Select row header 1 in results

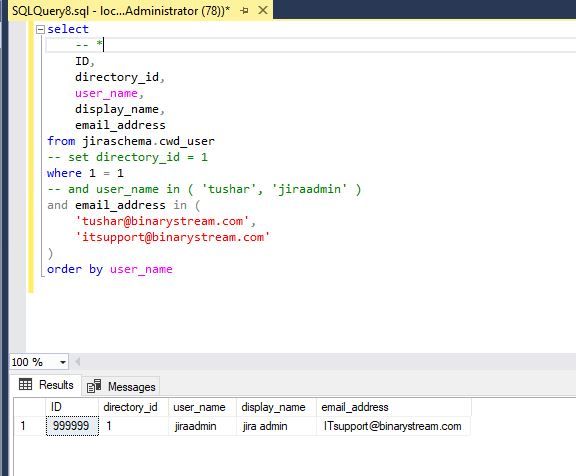pyautogui.click(x=30, y=426)
